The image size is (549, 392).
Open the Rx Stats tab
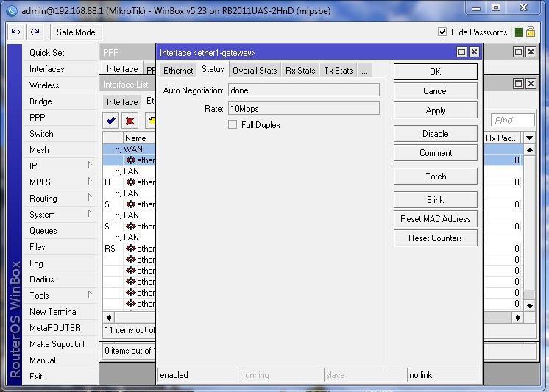300,71
